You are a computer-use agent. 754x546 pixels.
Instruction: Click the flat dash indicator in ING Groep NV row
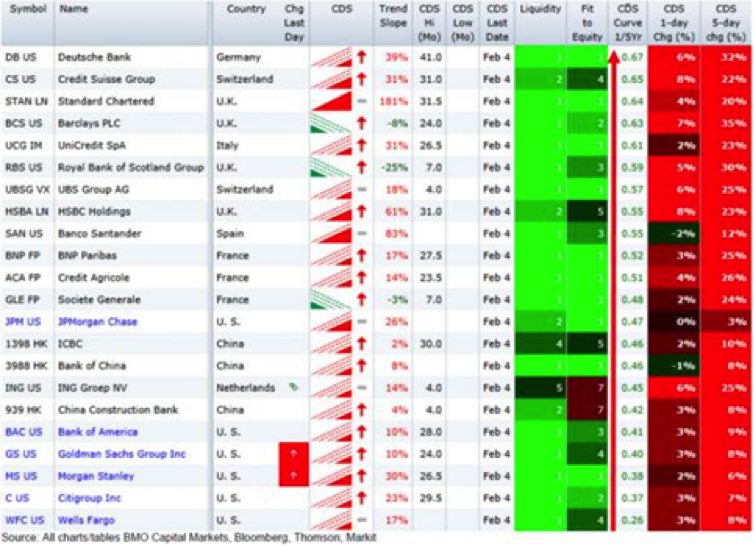click(x=362, y=388)
